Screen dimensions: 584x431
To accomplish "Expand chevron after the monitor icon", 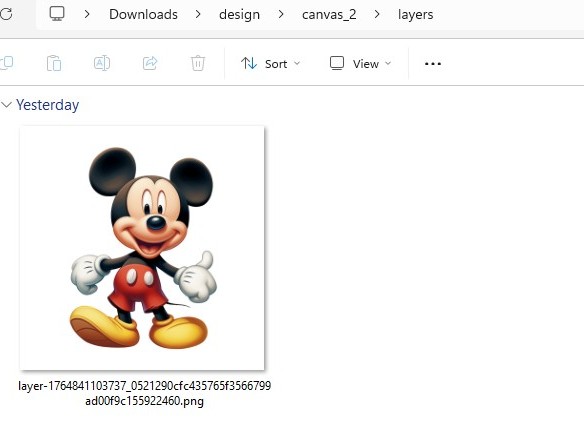I will [x=87, y=14].
